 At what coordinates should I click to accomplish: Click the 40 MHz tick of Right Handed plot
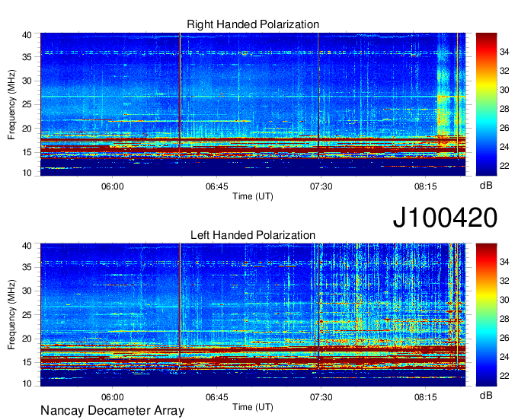pos(27,35)
